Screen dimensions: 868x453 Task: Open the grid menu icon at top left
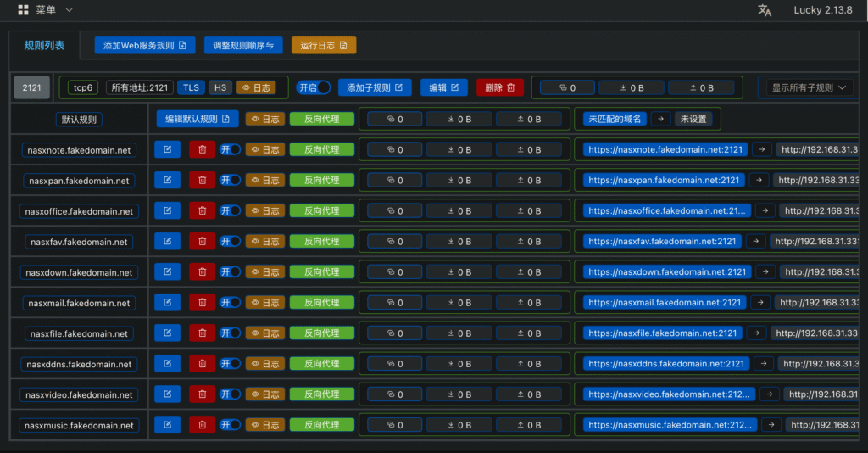click(x=23, y=10)
